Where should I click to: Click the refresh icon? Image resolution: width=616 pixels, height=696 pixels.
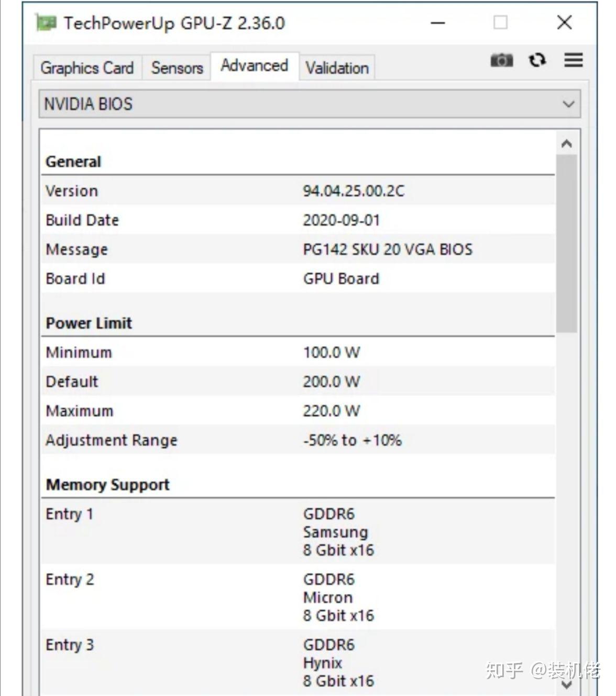[537, 60]
